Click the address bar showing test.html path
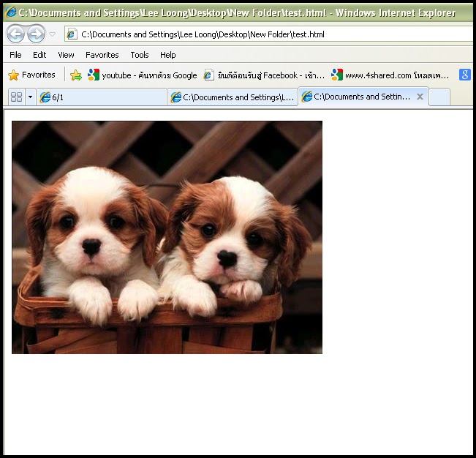476x458 pixels. [268, 34]
